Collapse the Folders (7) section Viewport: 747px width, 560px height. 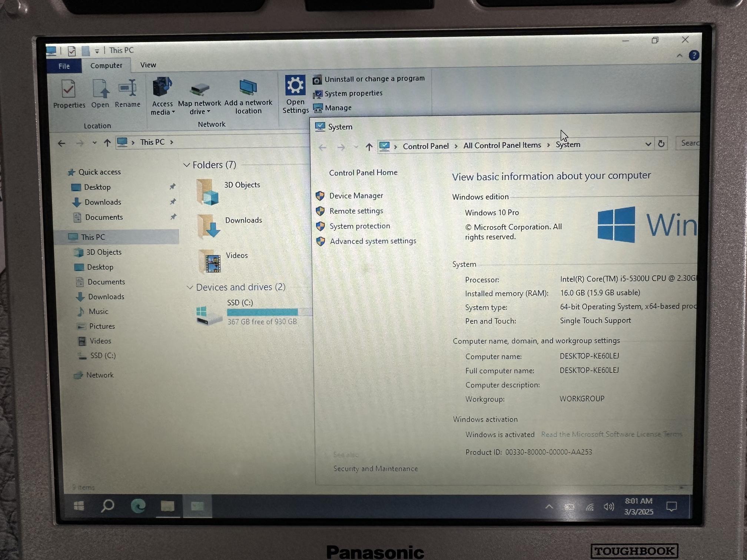(x=187, y=165)
